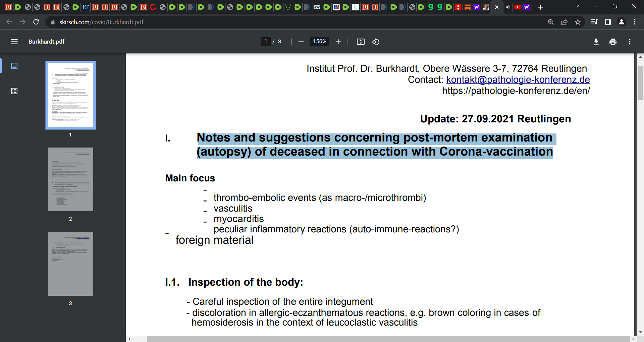Click the scroll right arrow

pyautogui.click(x=633, y=339)
